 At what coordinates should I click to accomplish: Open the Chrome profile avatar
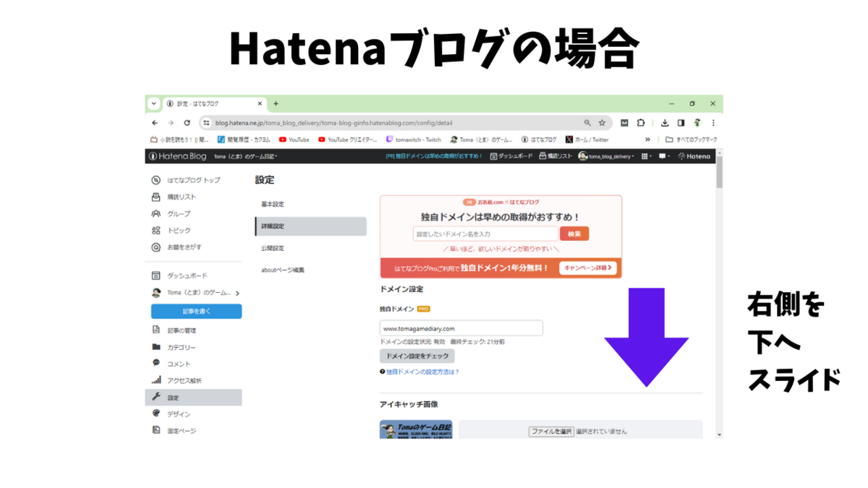tap(697, 123)
